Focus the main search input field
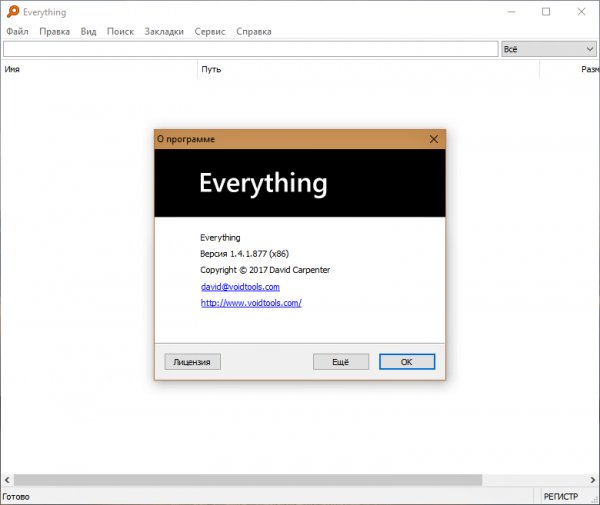This screenshot has width=600, height=505. point(251,49)
